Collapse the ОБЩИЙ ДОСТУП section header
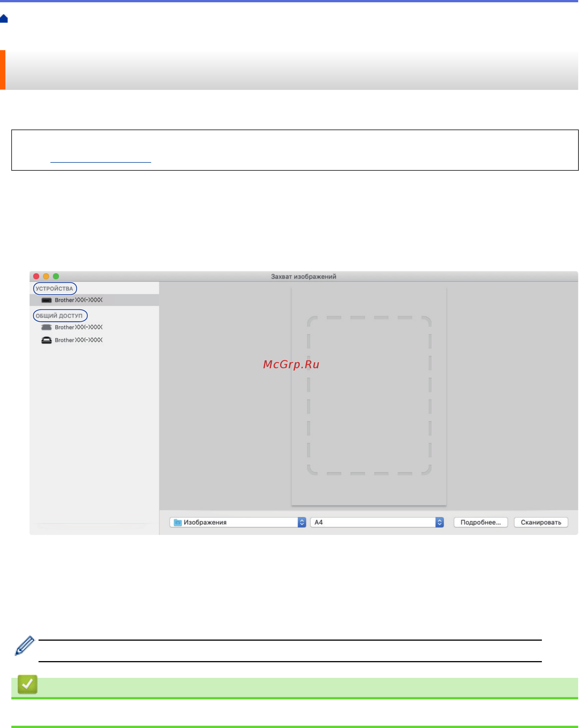Image resolution: width=579 pixels, height=728 pixels. click(x=60, y=316)
